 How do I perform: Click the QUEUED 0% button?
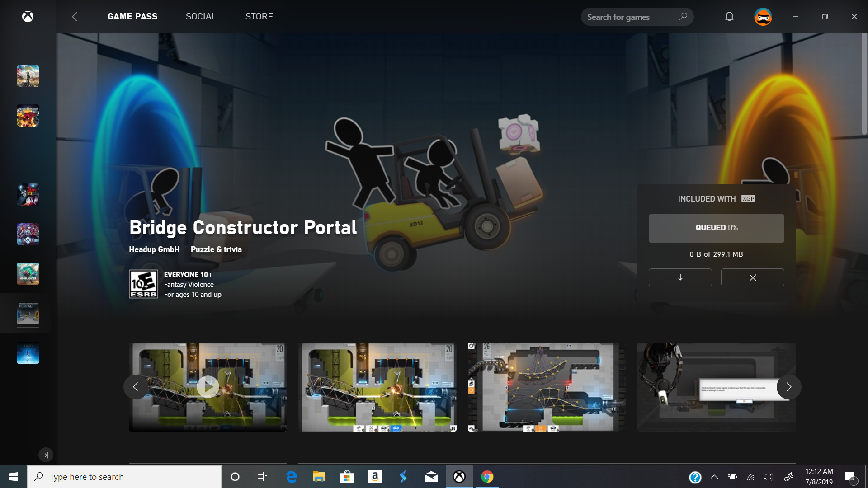(x=716, y=228)
